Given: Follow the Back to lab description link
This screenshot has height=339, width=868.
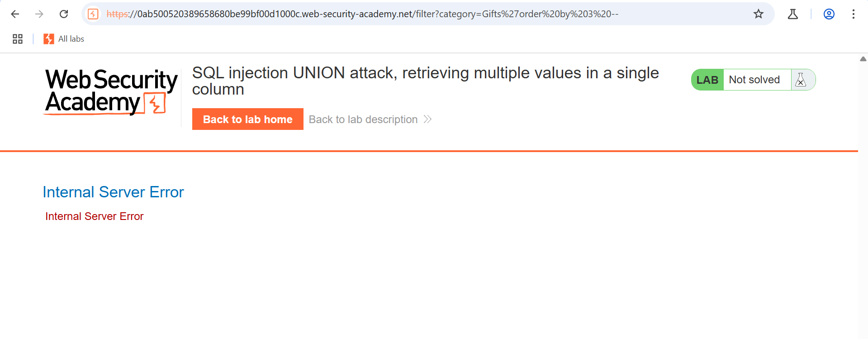Looking at the screenshot, I should (x=363, y=119).
